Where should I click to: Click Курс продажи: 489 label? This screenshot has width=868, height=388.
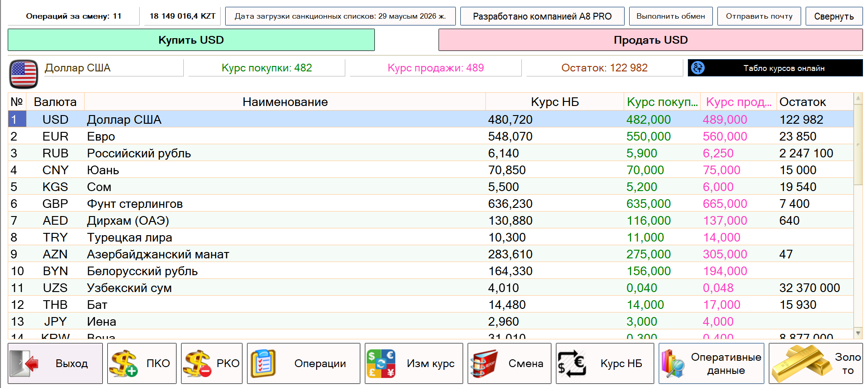436,68
